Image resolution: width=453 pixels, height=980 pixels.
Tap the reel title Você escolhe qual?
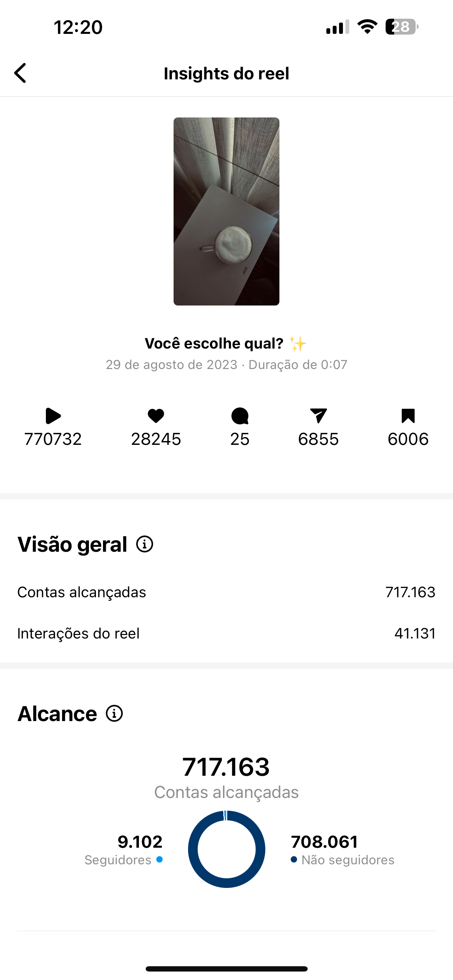pos(214,343)
